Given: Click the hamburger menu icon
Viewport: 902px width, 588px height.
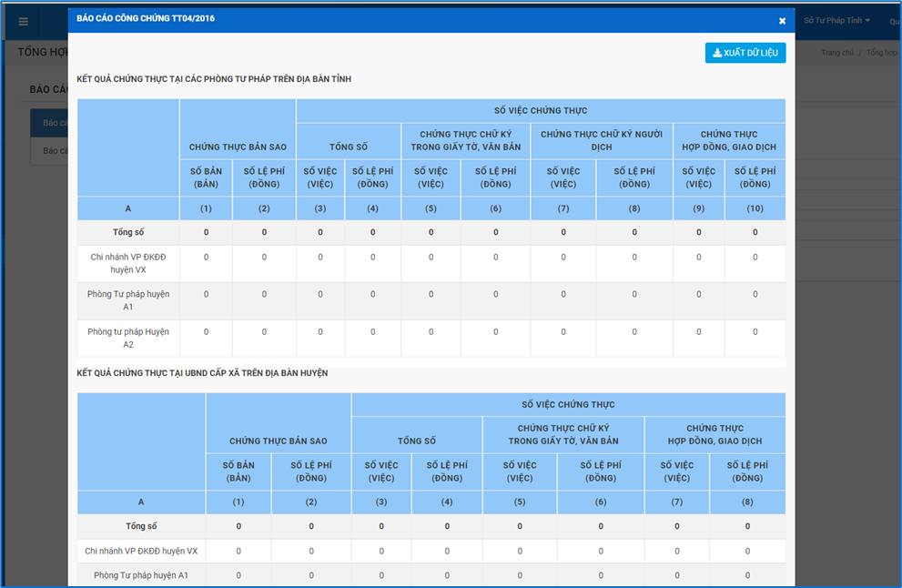Looking at the screenshot, I should [23, 22].
